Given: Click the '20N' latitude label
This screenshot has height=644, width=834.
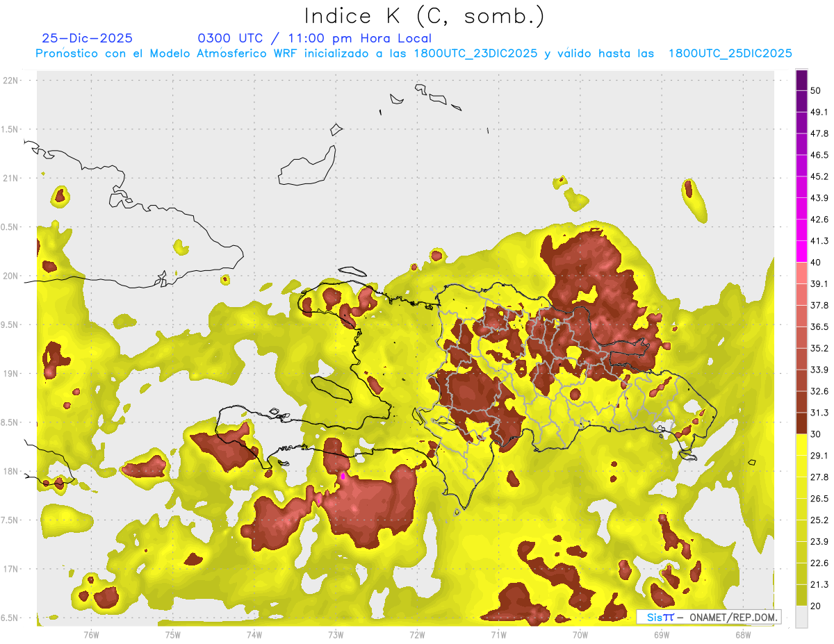Looking at the screenshot, I should [11, 276].
